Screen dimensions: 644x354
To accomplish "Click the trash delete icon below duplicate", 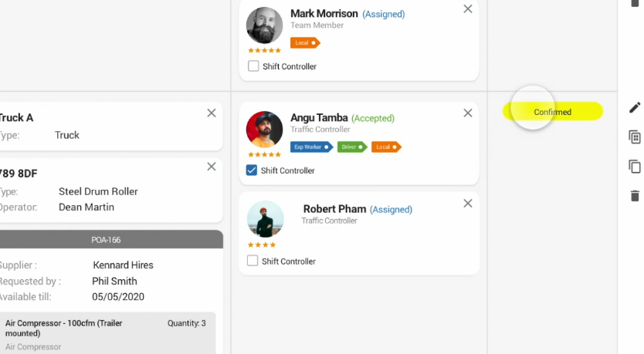I will [x=635, y=196].
